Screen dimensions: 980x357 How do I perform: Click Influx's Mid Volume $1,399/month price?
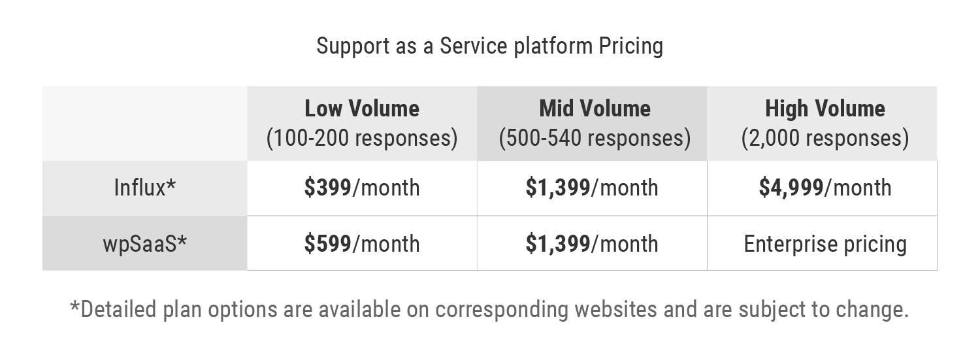[x=592, y=188]
